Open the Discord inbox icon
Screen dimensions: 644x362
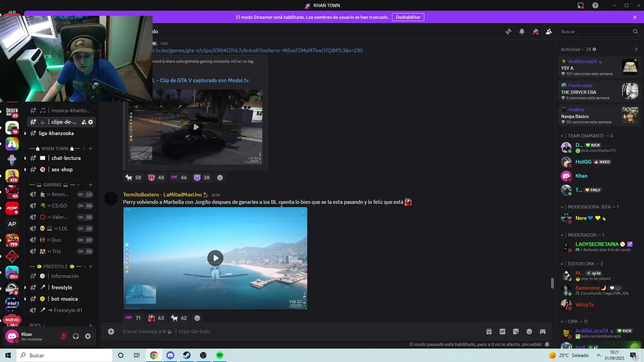click(x=581, y=6)
